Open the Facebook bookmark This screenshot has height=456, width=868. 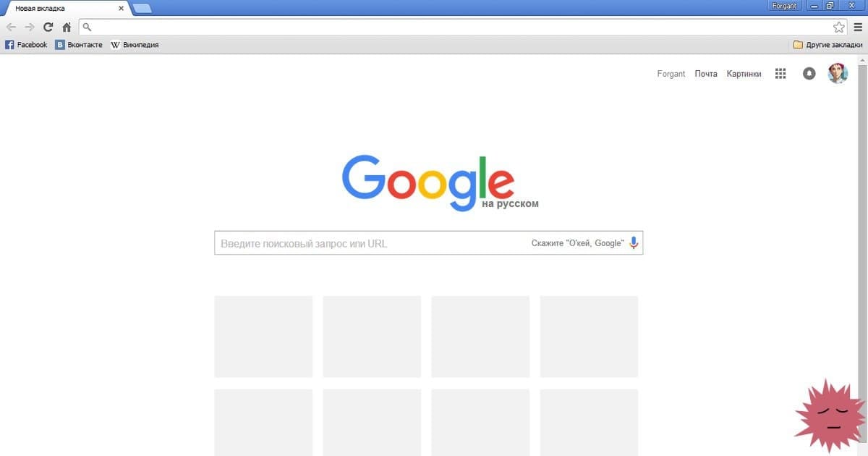26,45
